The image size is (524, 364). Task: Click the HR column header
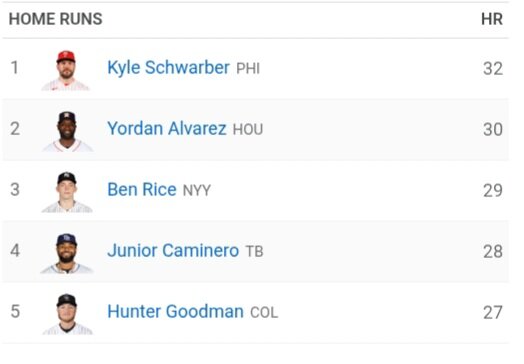pyautogui.click(x=492, y=19)
